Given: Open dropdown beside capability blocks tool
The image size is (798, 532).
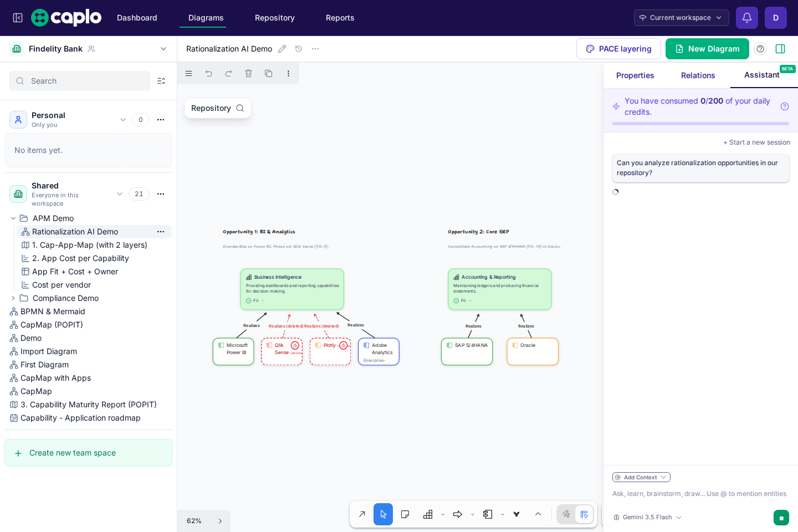Looking at the screenshot, I should pyautogui.click(x=442, y=515).
